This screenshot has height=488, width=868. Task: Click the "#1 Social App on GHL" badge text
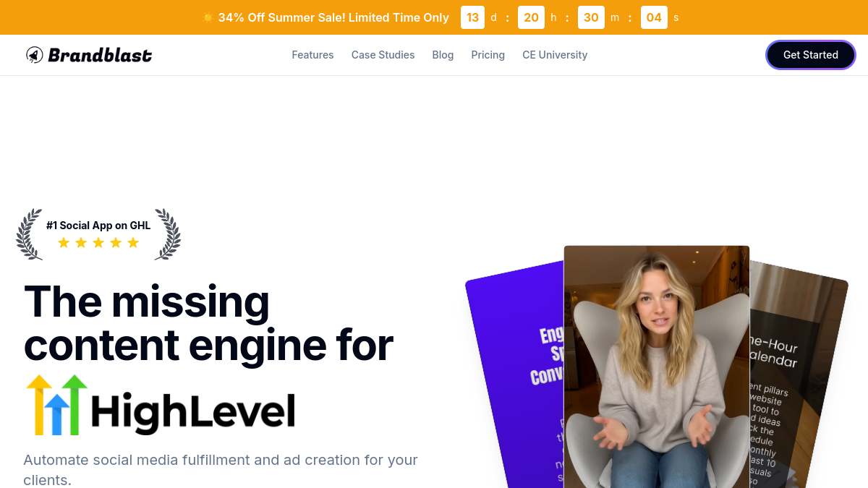[x=98, y=226]
